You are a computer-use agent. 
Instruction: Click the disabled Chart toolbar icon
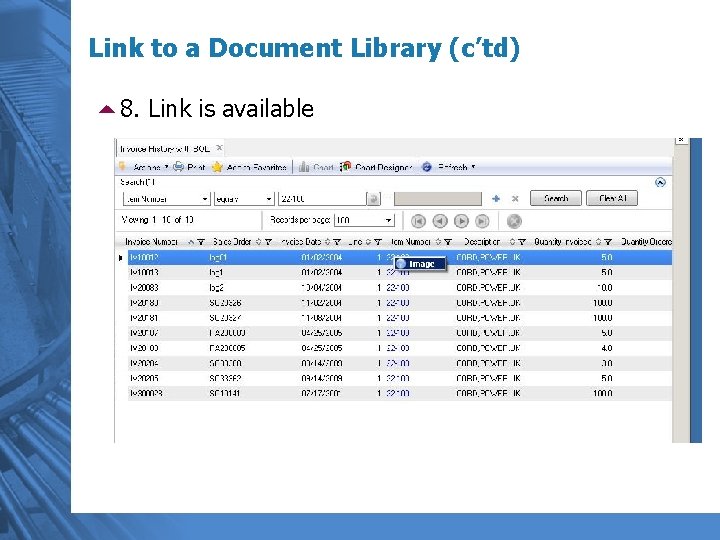(x=304, y=167)
